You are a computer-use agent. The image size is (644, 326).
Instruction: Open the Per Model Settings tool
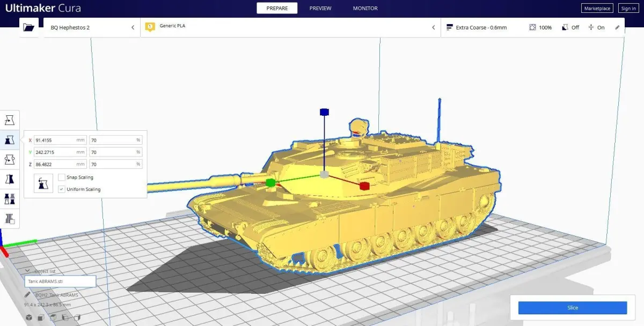pyautogui.click(x=10, y=199)
